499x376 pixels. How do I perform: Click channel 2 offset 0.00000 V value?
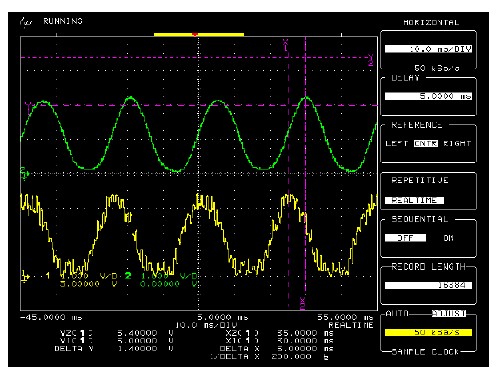[169, 284]
